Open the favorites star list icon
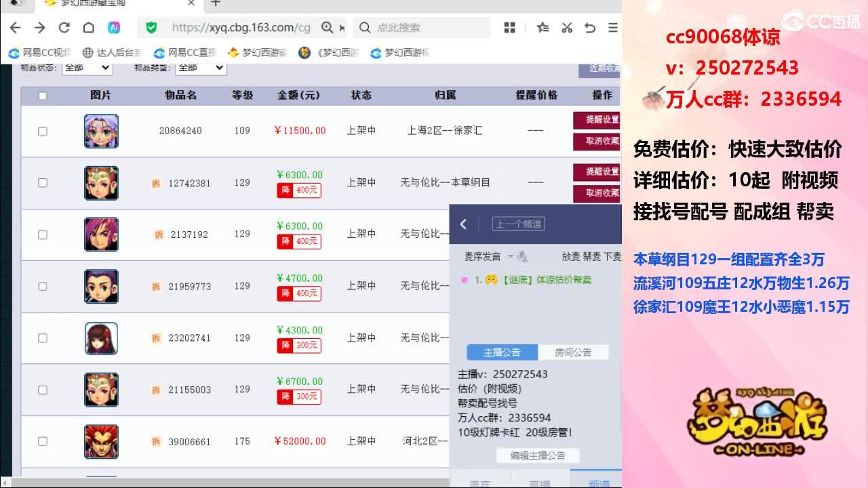 click(542, 28)
